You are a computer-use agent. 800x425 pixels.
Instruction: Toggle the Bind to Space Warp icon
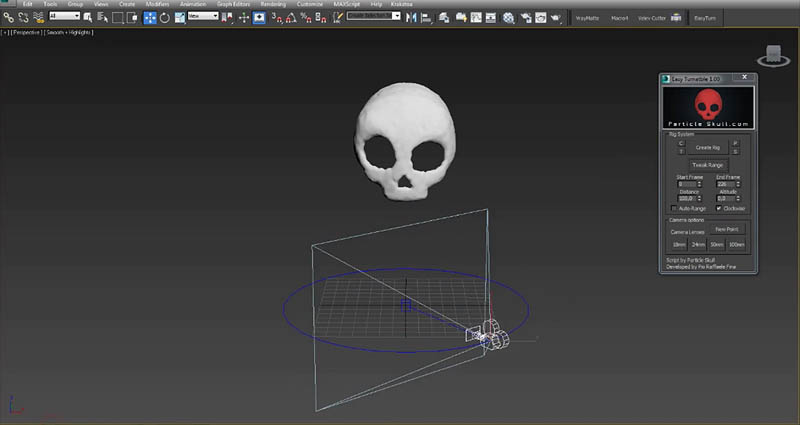(x=37, y=17)
